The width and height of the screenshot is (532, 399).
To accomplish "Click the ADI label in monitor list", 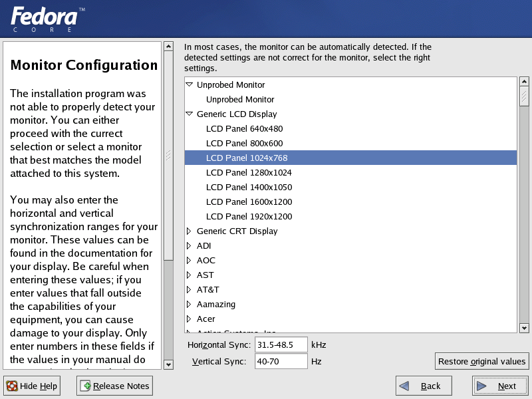I will pos(204,245).
